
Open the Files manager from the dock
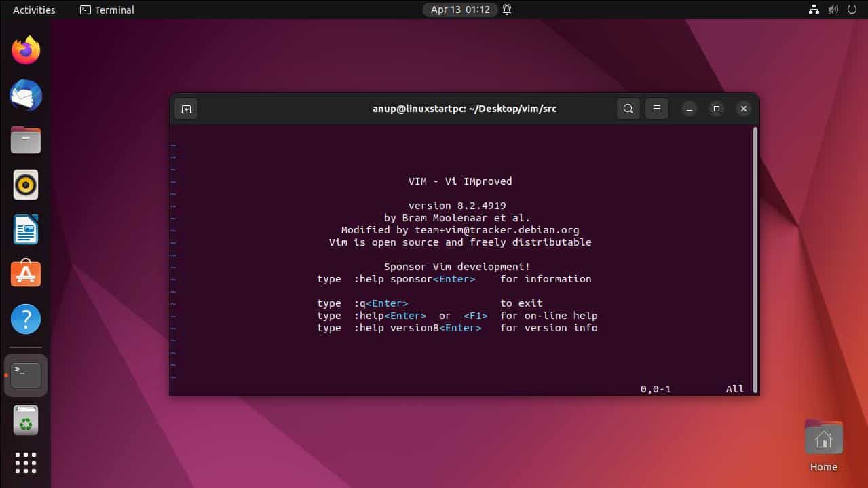(26, 140)
